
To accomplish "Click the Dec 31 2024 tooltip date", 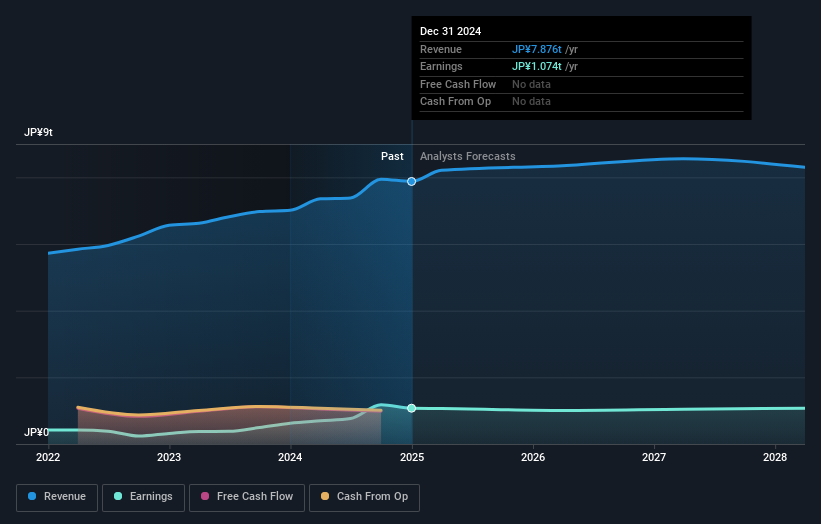I will (x=450, y=31).
